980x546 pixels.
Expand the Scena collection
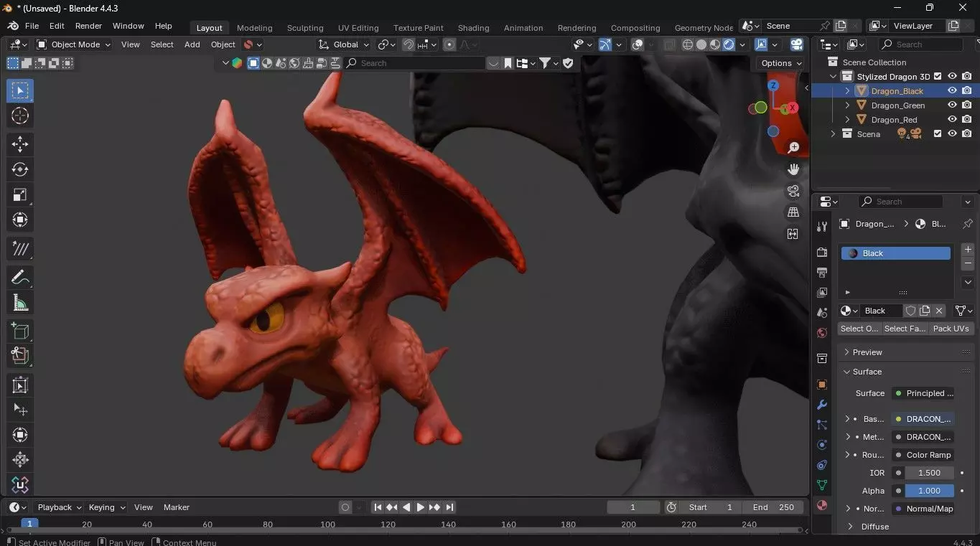[x=833, y=134]
